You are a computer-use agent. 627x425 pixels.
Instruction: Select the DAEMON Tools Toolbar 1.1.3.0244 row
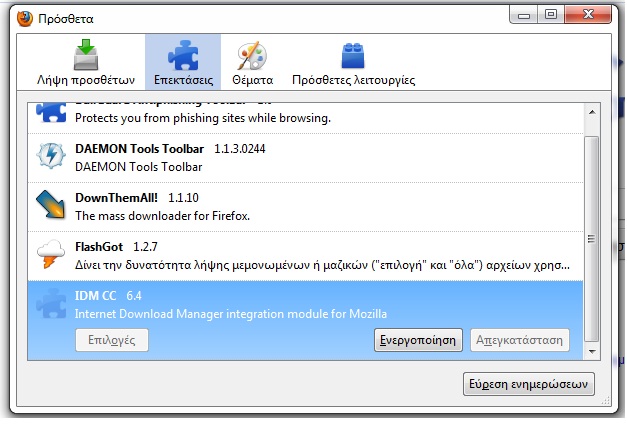[x=305, y=158]
